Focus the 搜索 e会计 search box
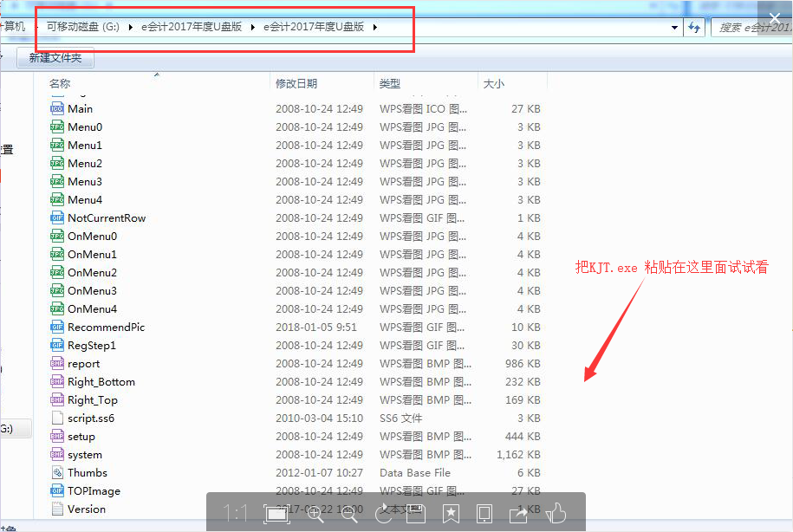The height and width of the screenshot is (532, 793). click(752, 28)
